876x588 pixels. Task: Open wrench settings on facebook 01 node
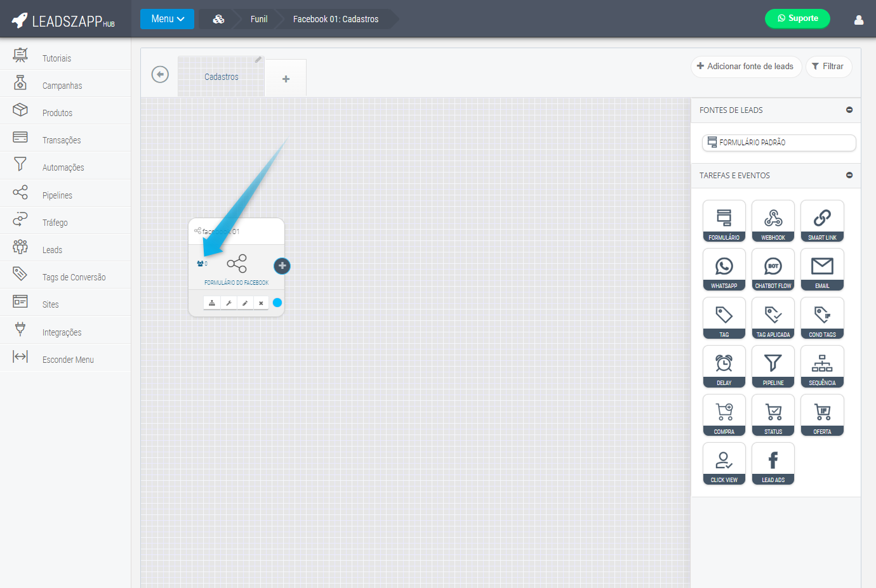pos(229,303)
